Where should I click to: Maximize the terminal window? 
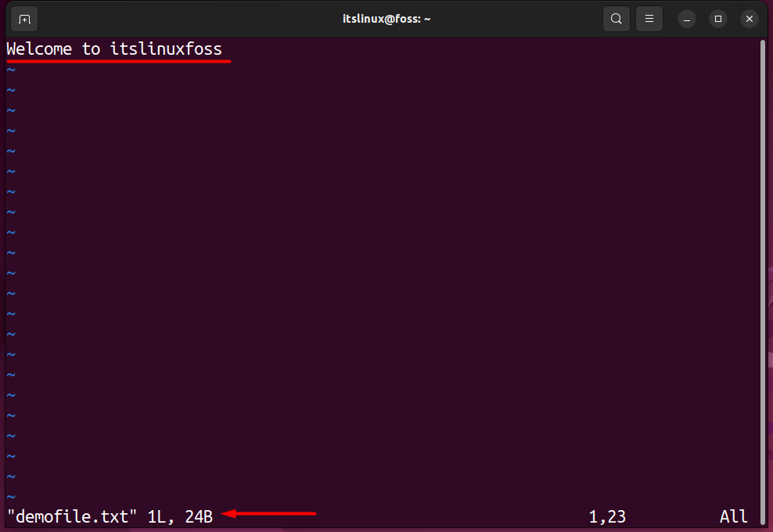pyautogui.click(x=718, y=20)
